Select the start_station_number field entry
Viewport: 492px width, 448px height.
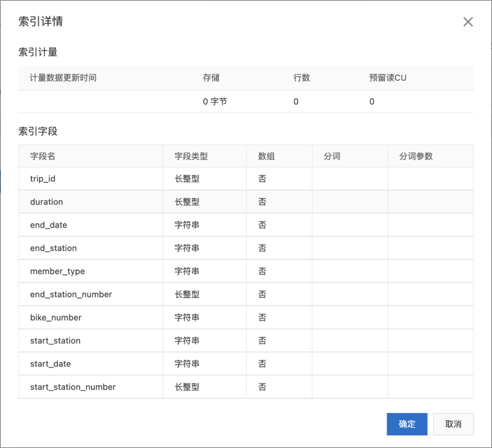(73, 387)
